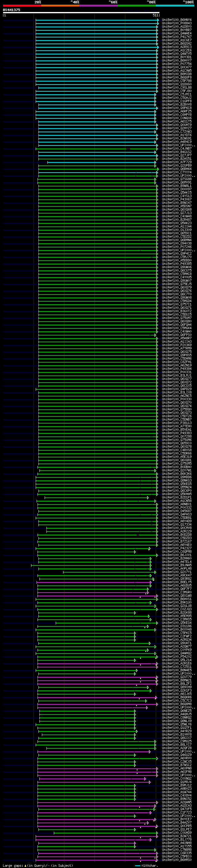Select the UniRef100_C5JMI1 entry
This screenshot has height=868, width=197.
point(177,94)
